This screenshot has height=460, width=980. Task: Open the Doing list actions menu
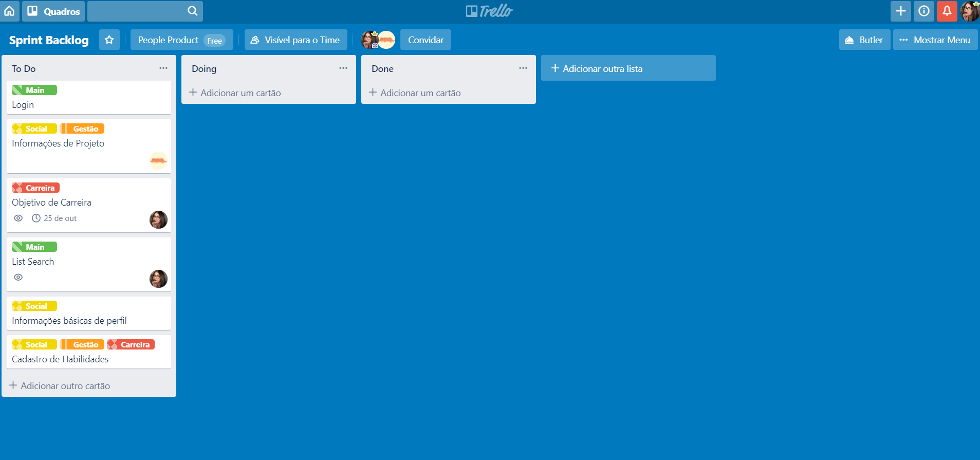343,68
